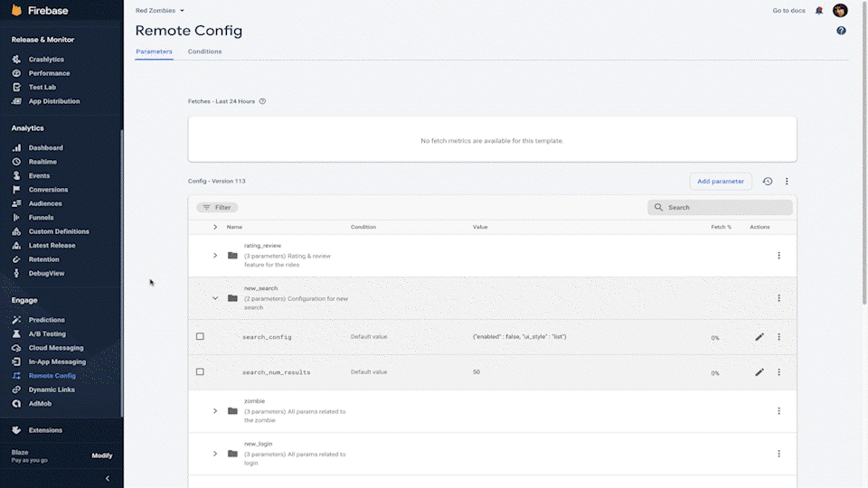Collapse the new_search group
This screenshot has height=488, width=868.
coord(215,298)
